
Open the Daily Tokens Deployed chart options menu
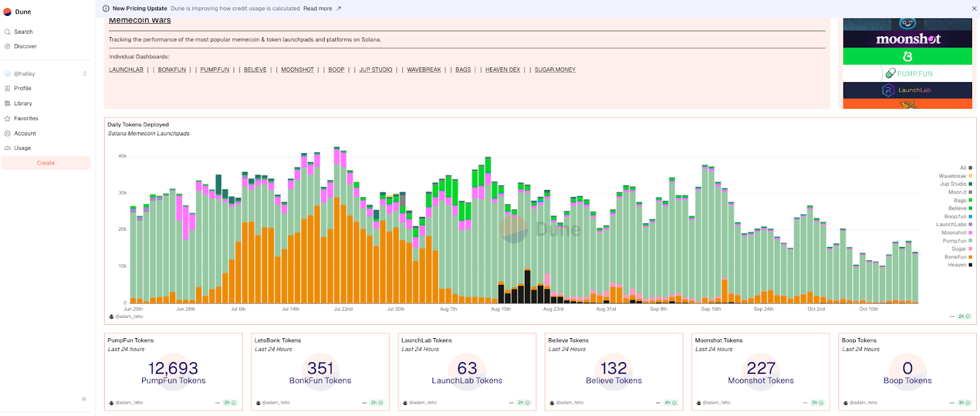coord(952,317)
